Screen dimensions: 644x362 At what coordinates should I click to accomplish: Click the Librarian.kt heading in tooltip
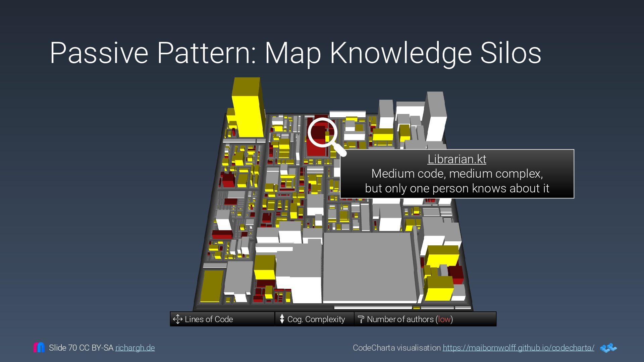coord(457,159)
